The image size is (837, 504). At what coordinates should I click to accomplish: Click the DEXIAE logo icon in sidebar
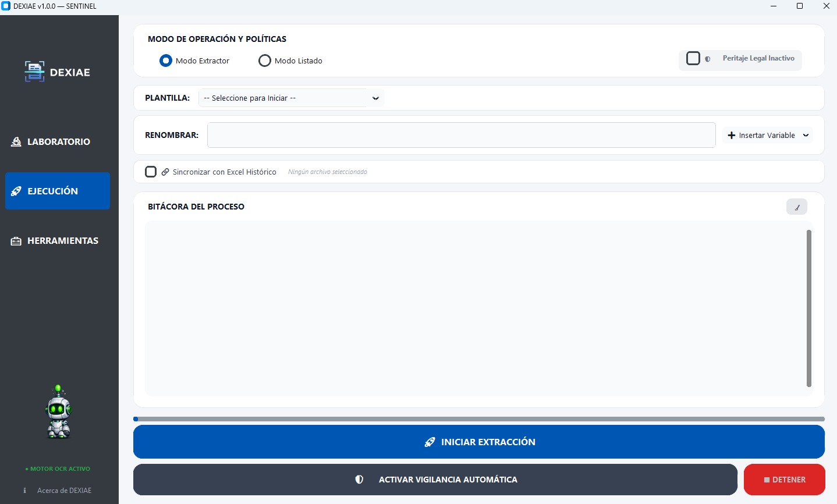coord(34,72)
